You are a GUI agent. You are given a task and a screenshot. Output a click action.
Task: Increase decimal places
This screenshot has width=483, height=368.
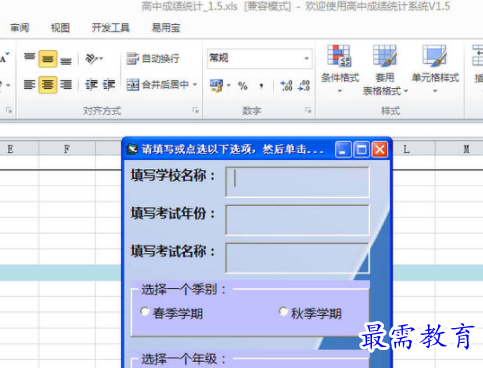(x=286, y=85)
